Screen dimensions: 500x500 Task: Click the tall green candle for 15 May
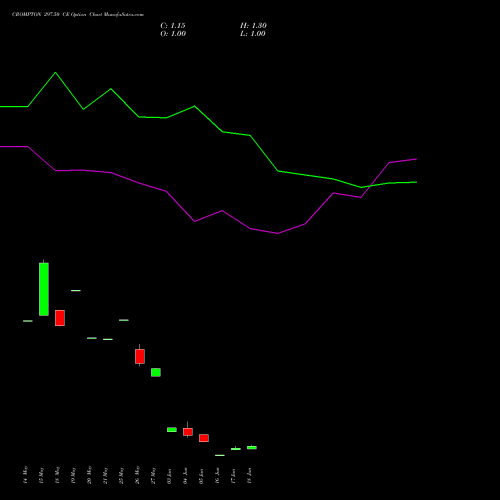(44, 289)
